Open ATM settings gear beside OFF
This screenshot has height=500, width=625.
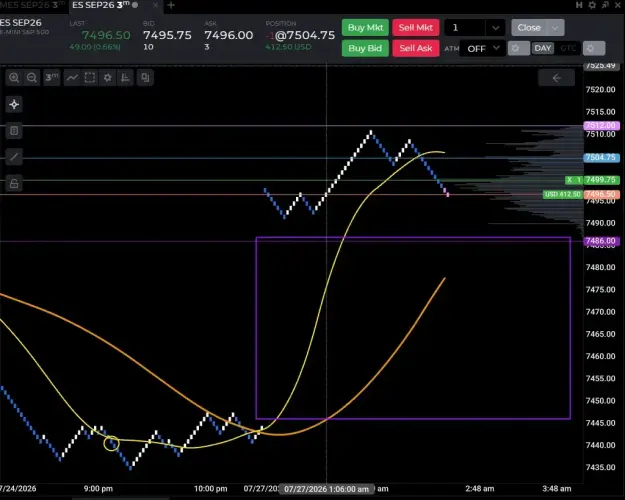pyautogui.click(x=518, y=49)
